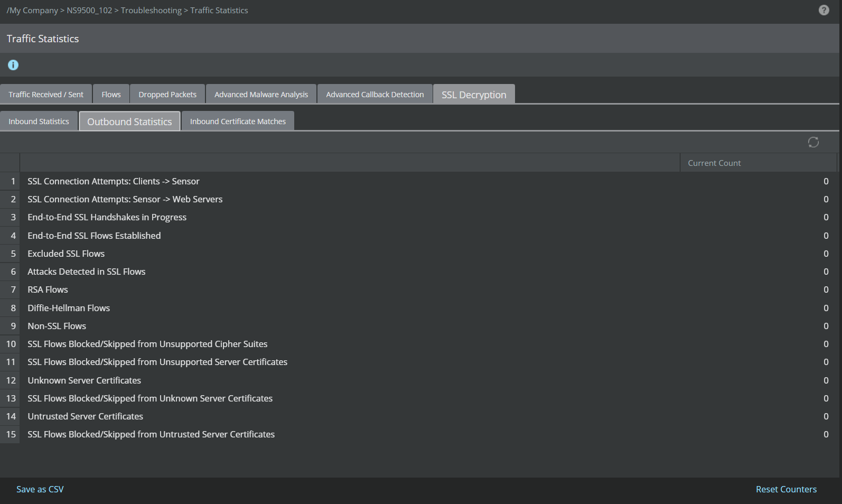This screenshot has width=842, height=504.
Task: Click 'Blocked/Skipped from Unknown Server Certificates' row
Action: point(418,398)
